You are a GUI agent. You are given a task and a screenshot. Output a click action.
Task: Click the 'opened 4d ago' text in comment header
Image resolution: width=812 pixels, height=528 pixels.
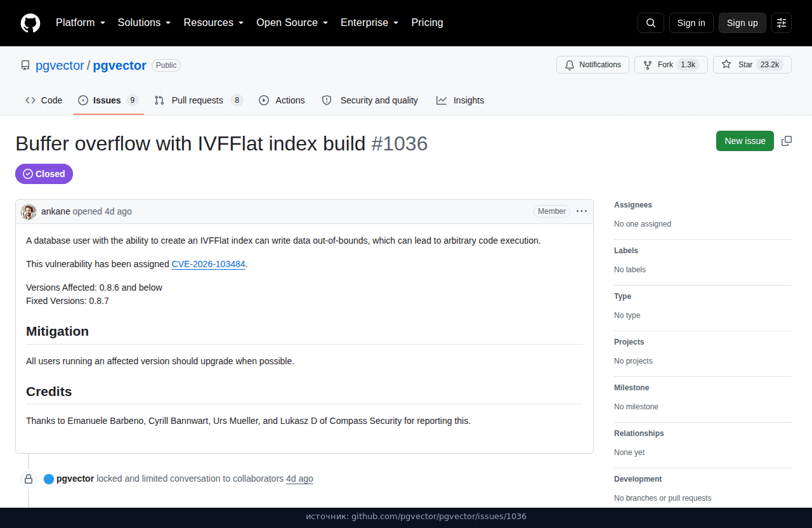click(102, 211)
